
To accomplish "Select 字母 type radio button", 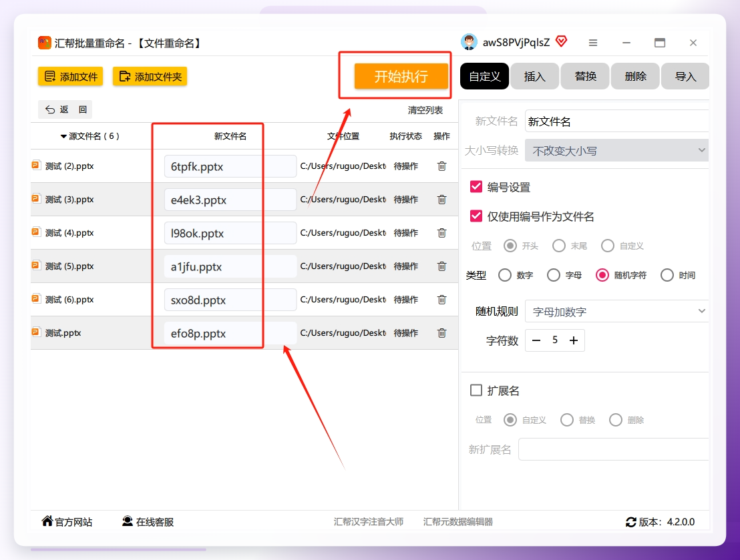I will coord(554,275).
